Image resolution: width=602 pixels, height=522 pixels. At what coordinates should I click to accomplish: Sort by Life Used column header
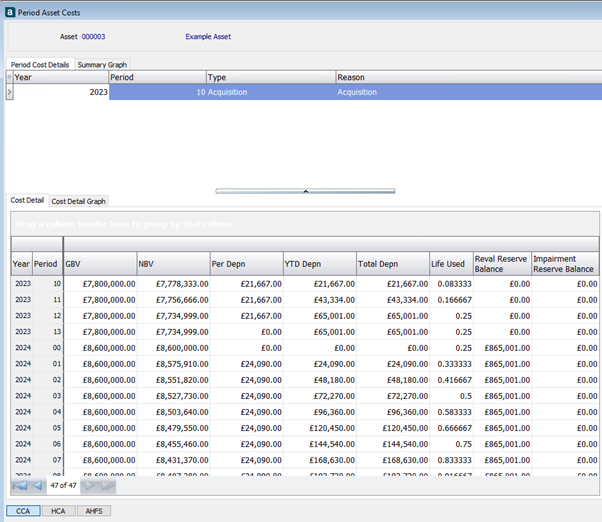click(451, 264)
